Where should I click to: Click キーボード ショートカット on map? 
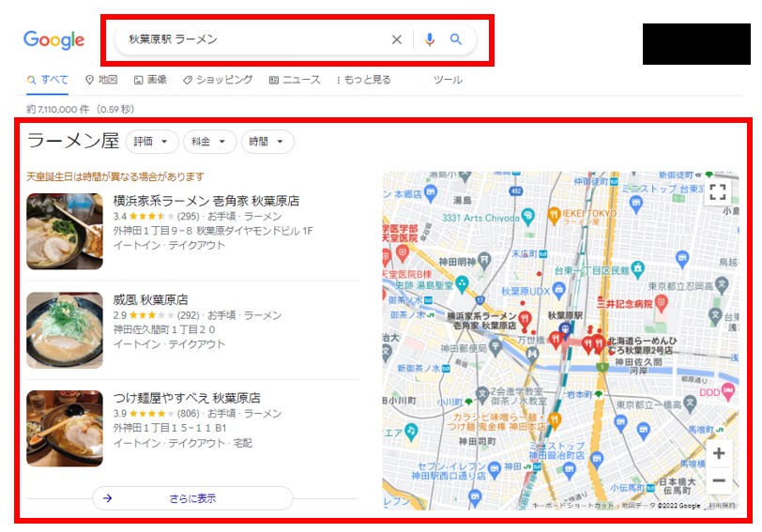click(x=573, y=506)
